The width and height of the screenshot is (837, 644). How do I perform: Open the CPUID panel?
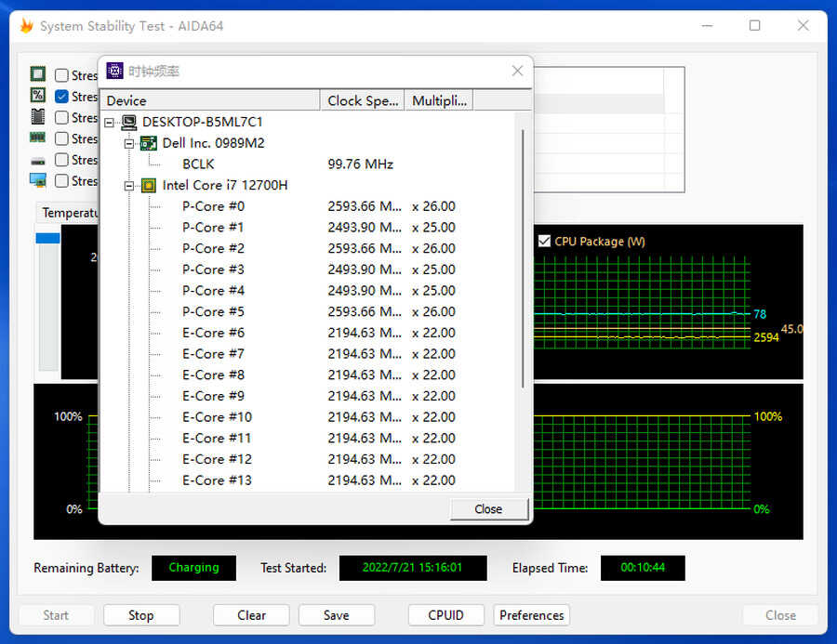445,615
